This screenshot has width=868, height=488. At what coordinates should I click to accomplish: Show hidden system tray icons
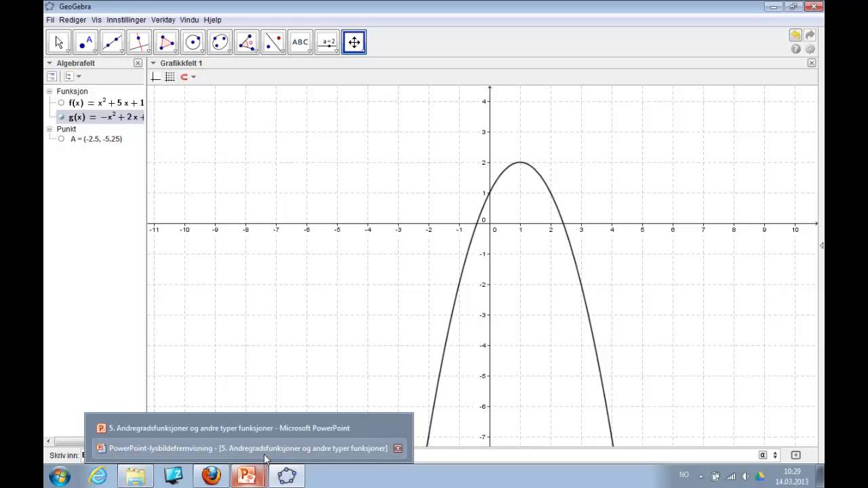(x=701, y=476)
